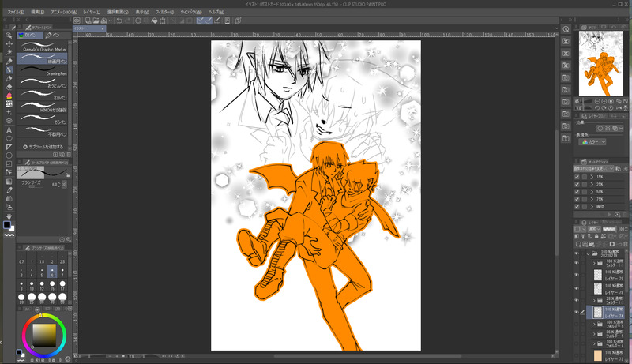Select the pink decoration brush tool
The width and height of the screenshot is (632, 364).
[x=9, y=96]
